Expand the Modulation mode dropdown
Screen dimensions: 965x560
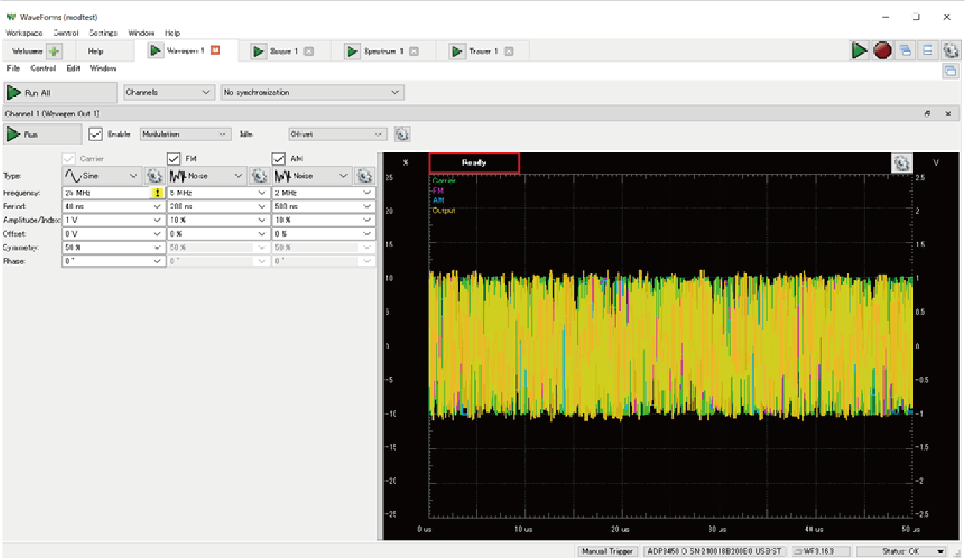pos(186,135)
